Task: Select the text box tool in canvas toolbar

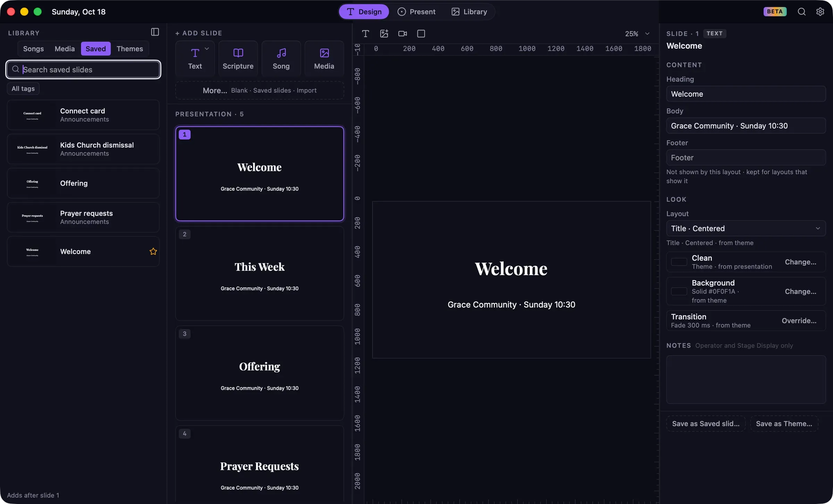Action: point(365,33)
